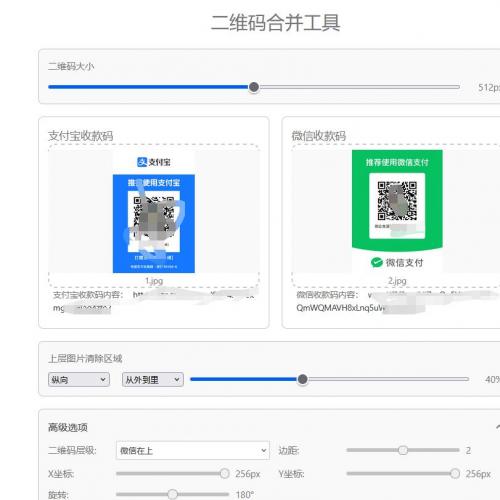Click the 支付宝收款码内容 label
Image resolution: width=500 pixels, height=500 pixels.
pyautogui.click(x=88, y=295)
